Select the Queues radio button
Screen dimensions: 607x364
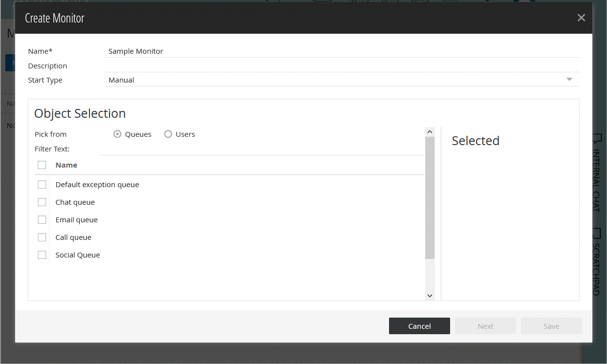coord(117,134)
